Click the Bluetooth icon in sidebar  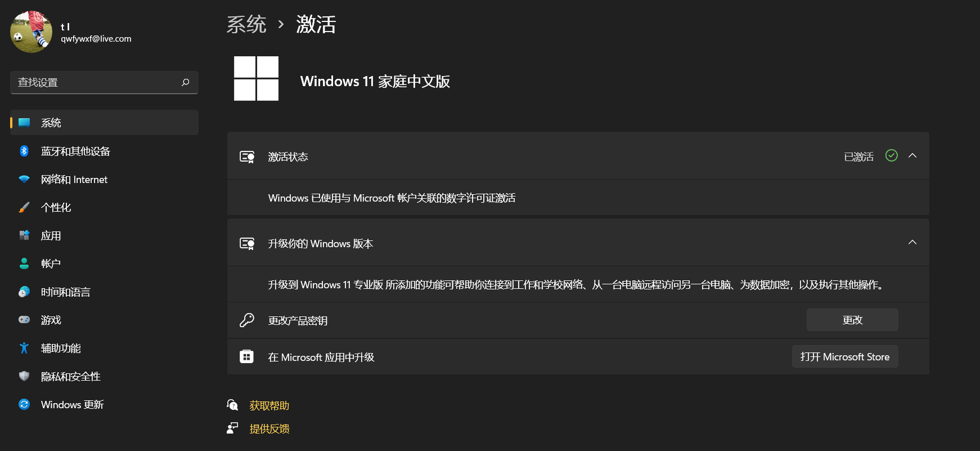click(24, 151)
